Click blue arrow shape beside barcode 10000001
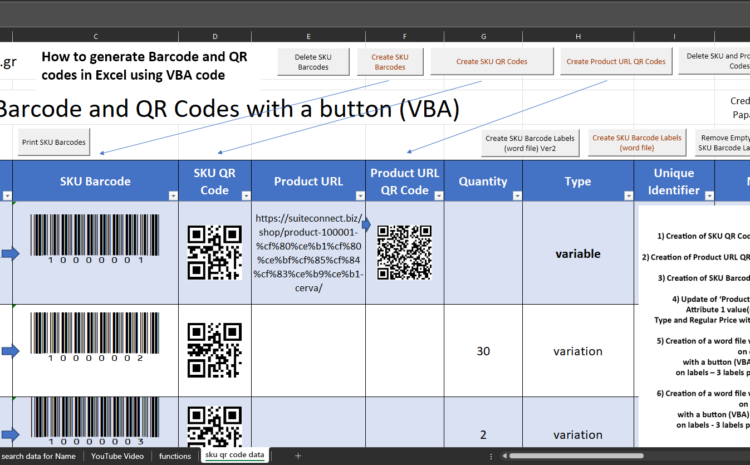The height and width of the screenshot is (465, 750). tap(11, 254)
